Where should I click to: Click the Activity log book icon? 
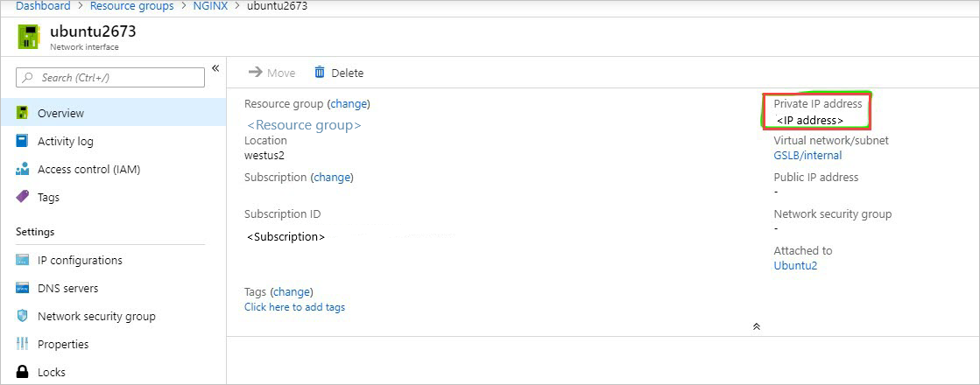(x=23, y=141)
